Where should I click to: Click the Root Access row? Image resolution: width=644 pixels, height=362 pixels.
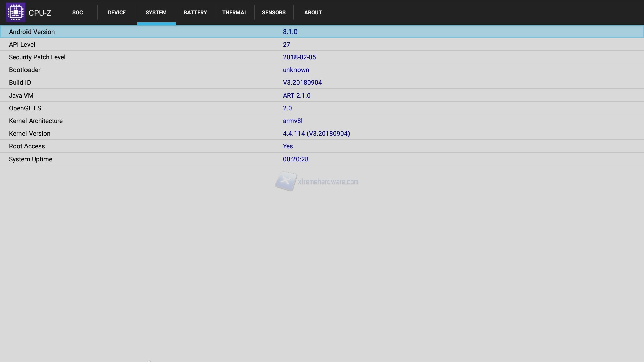322,146
